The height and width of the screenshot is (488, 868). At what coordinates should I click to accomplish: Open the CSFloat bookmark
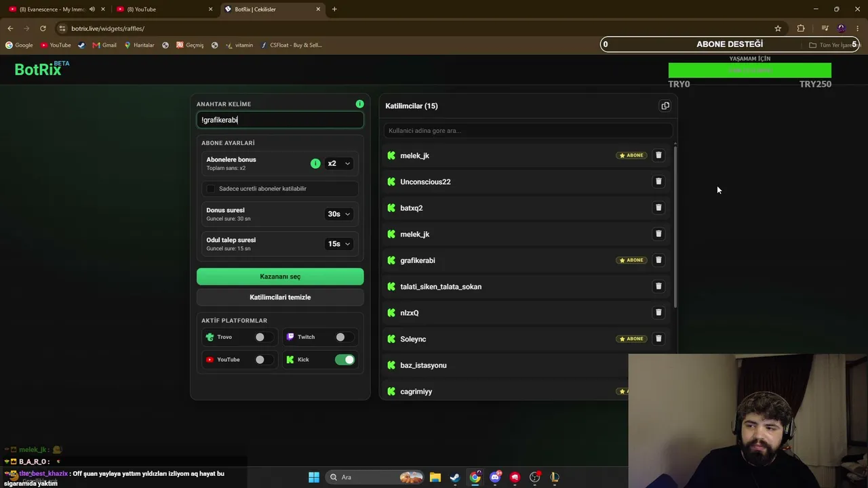pyautogui.click(x=292, y=45)
